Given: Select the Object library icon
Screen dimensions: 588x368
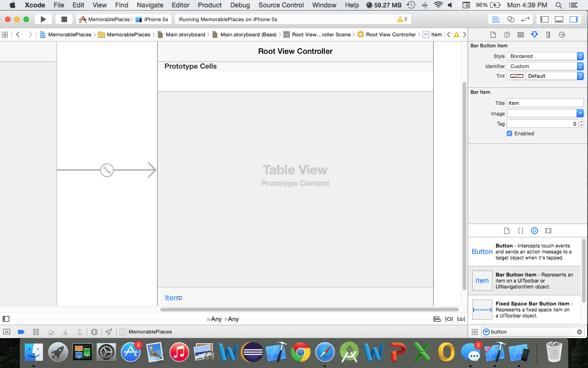Looking at the screenshot, I should pos(534,231).
